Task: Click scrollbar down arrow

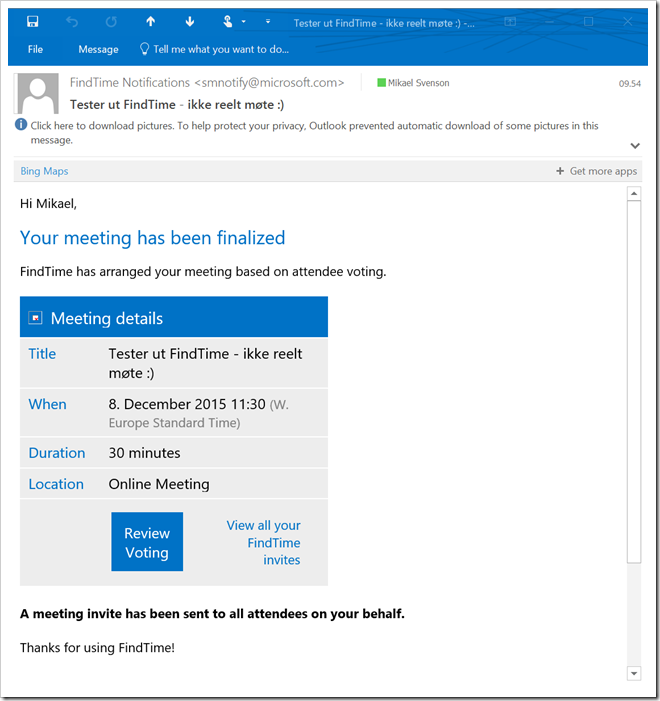Action: pos(634,673)
